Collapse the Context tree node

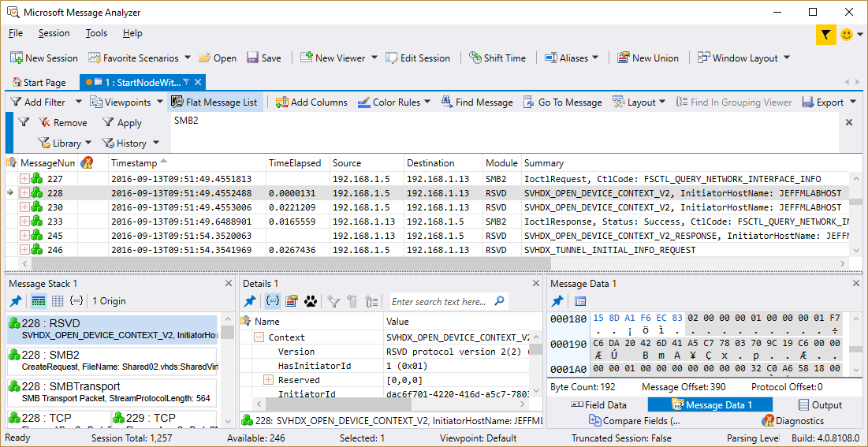pos(259,337)
